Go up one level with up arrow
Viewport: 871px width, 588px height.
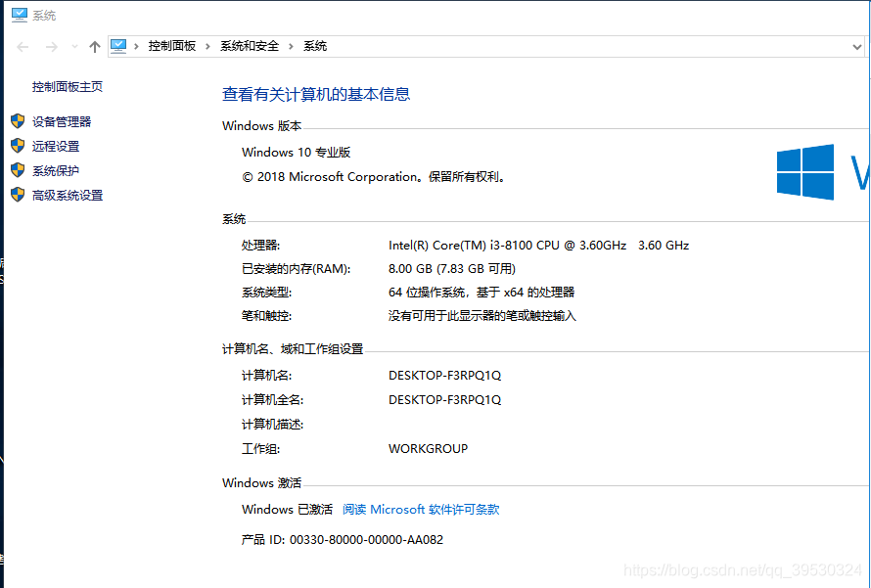click(x=95, y=47)
